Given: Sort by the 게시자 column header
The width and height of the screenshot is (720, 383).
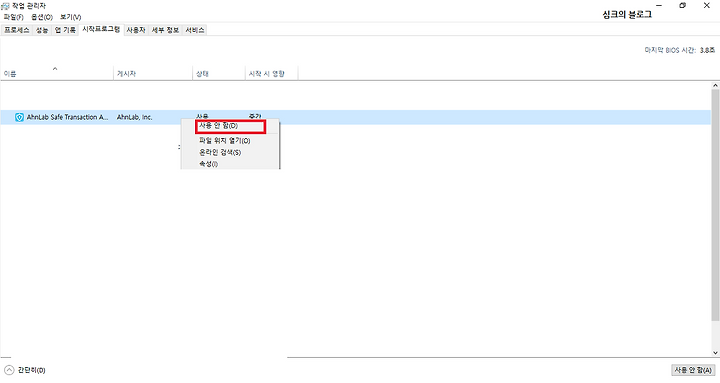Looking at the screenshot, I should coord(152,73).
